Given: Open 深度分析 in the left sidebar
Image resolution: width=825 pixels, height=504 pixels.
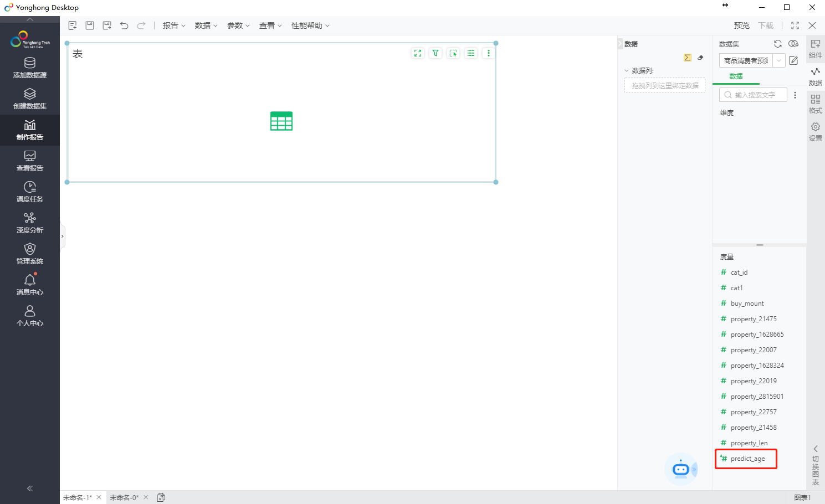Looking at the screenshot, I should [30, 223].
